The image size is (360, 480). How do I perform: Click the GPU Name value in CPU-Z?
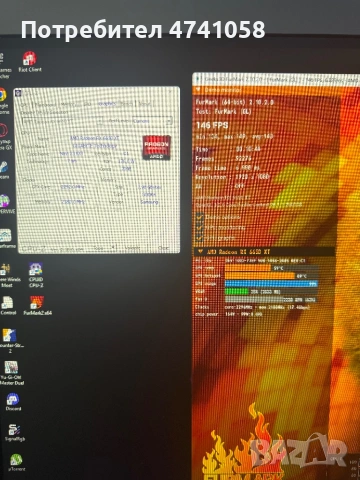[x=94, y=137]
